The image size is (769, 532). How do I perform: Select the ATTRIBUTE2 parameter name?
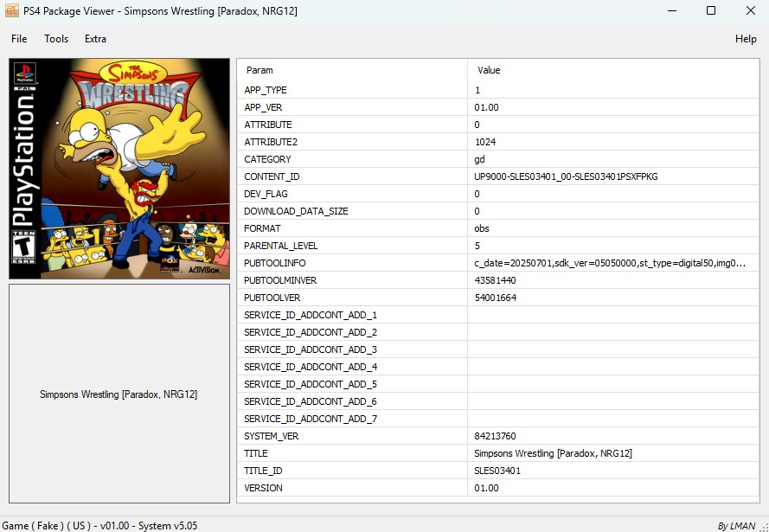271,142
